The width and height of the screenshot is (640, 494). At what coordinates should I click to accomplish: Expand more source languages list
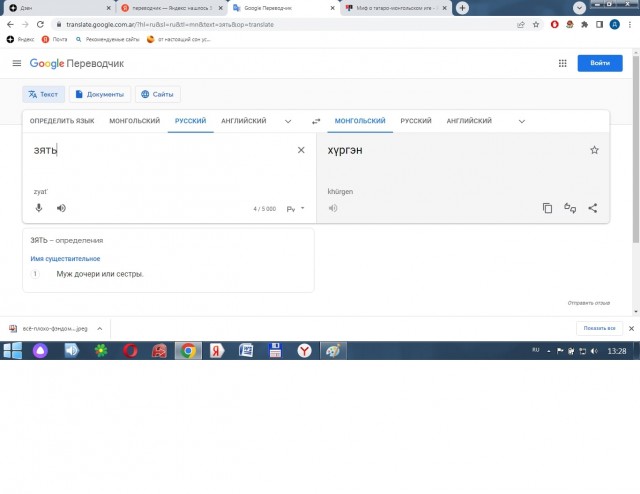coord(288,121)
